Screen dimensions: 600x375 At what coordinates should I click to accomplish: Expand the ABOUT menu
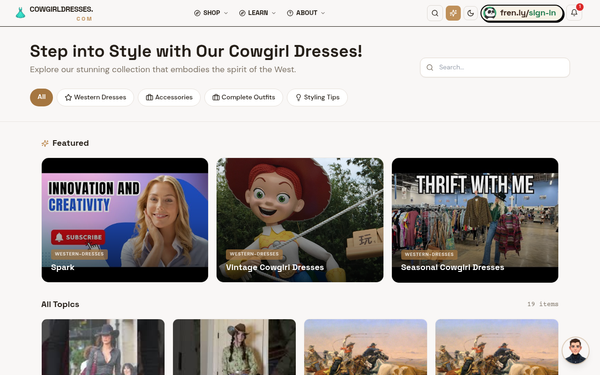[x=306, y=13]
